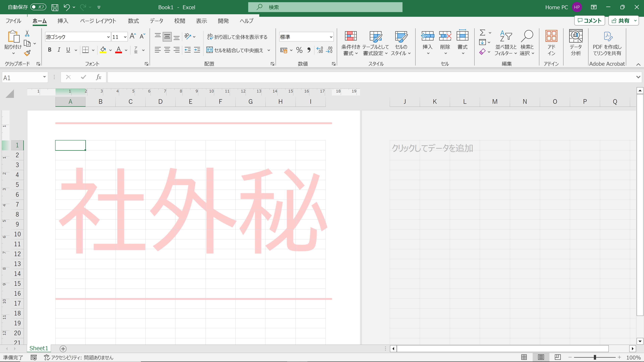Click the コメント button

pos(589,20)
